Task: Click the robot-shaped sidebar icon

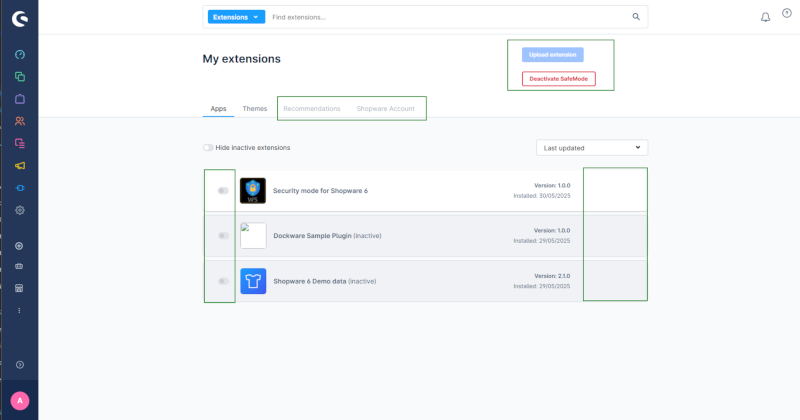Action: tap(19, 266)
